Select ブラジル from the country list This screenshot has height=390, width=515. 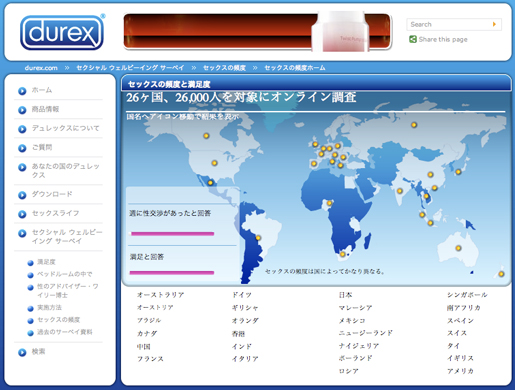[149, 320]
